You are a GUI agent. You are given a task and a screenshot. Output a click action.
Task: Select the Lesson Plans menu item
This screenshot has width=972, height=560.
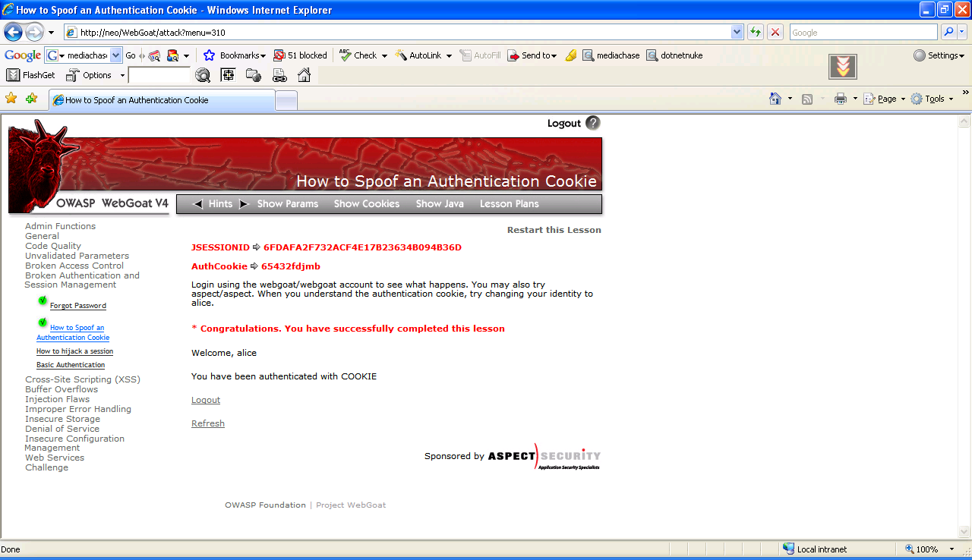[509, 203]
